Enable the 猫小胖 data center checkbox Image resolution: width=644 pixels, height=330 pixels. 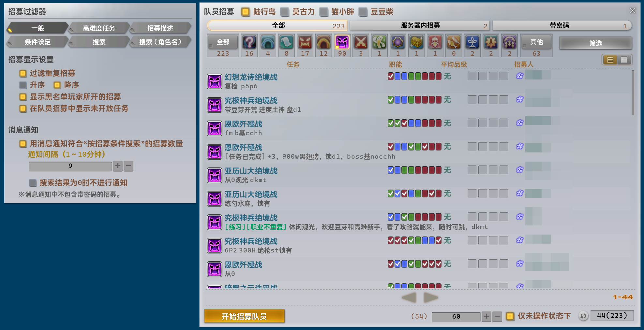pos(324,12)
